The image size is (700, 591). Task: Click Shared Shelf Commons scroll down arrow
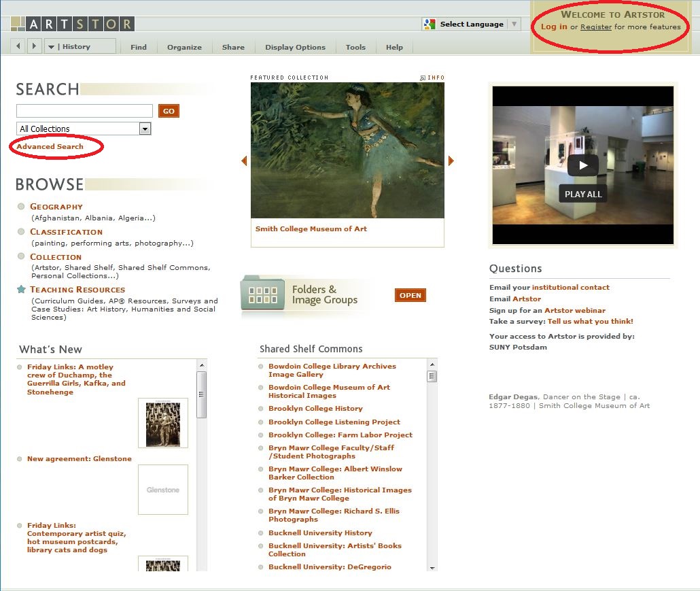point(432,567)
